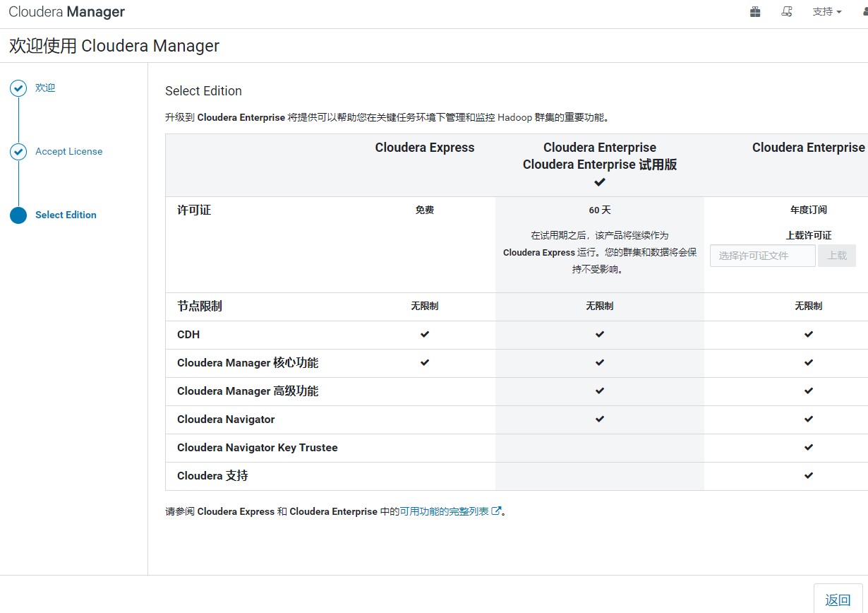Click the Cloudera Manager logo

(x=67, y=12)
